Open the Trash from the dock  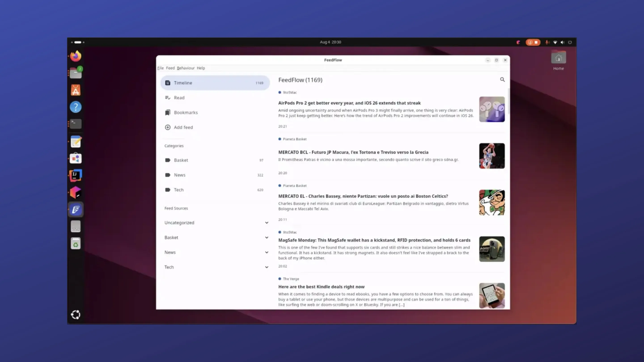pyautogui.click(x=76, y=243)
